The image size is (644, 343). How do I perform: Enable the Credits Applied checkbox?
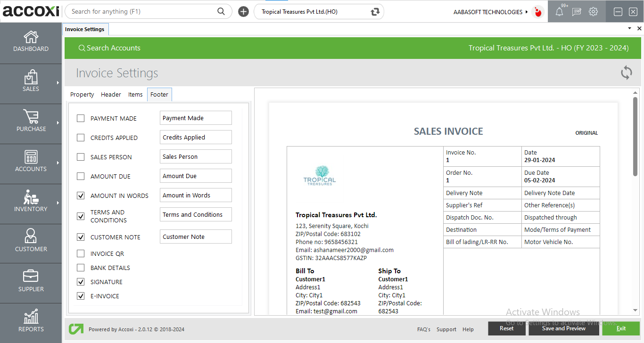click(81, 138)
